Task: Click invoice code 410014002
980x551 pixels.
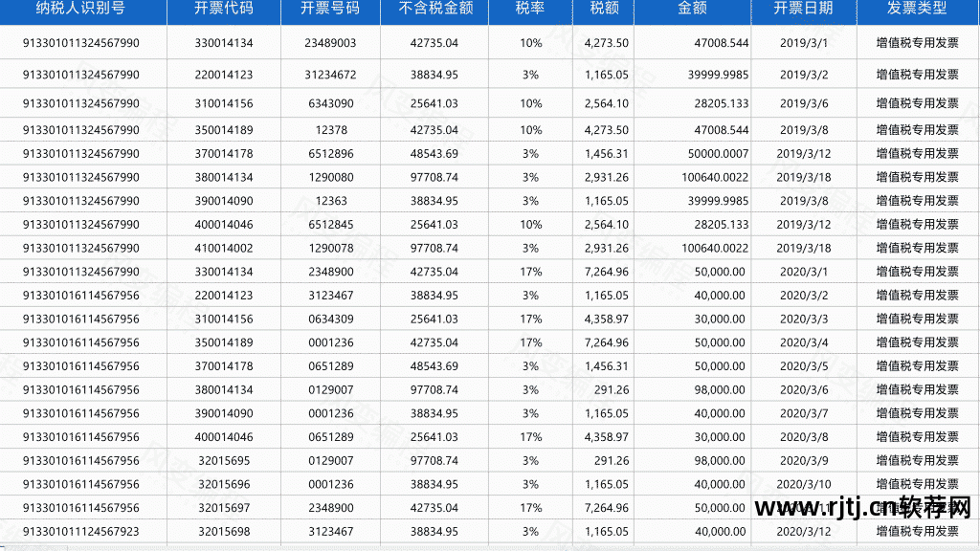Action: 224,249
